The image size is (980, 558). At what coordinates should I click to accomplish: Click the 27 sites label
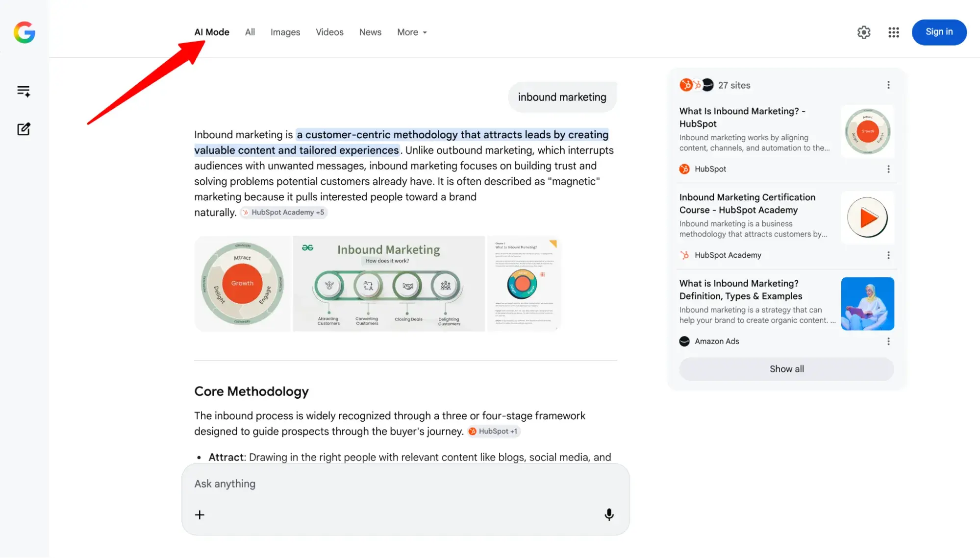[734, 85]
